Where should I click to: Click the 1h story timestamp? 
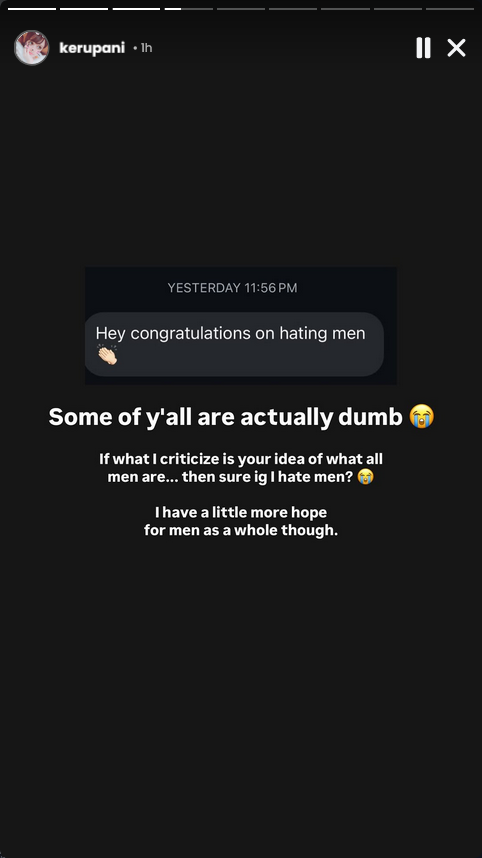point(146,48)
